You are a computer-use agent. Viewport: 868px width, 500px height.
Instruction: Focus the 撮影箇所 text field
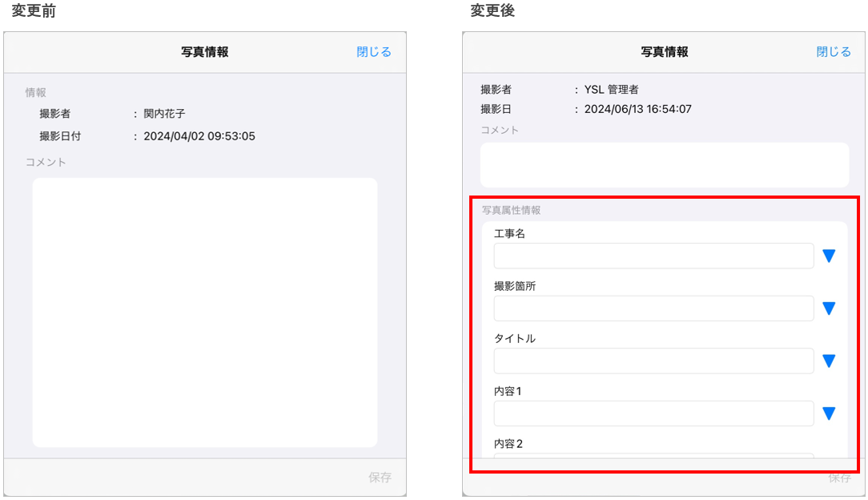(653, 308)
